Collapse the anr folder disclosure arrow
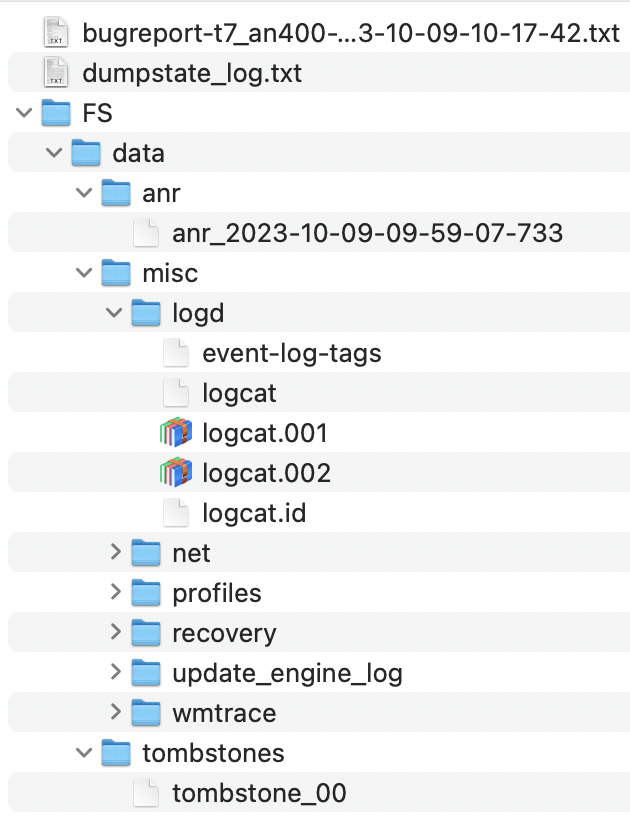The image size is (630, 816). pyautogui.click(x=84, y=193)
